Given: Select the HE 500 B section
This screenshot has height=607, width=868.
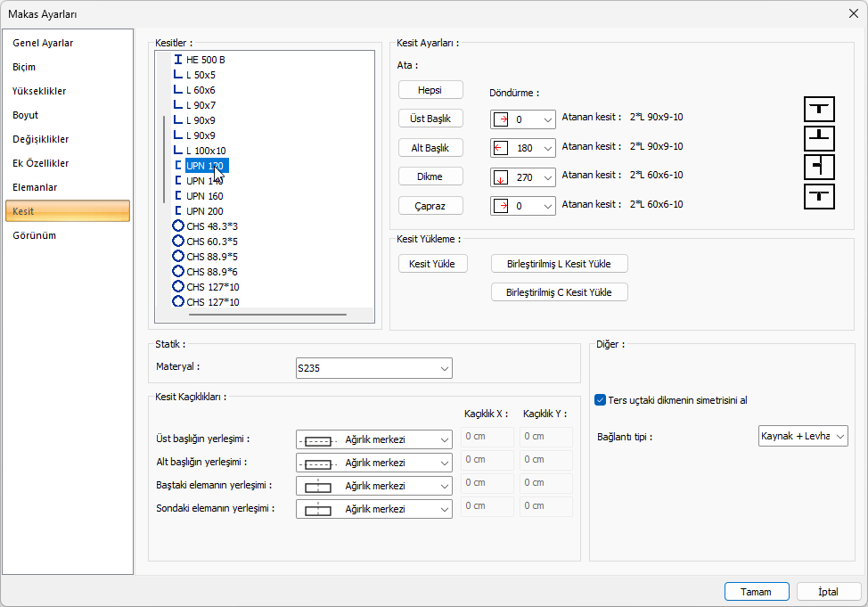Looking at the screenshot, I should (x=205, y=60).
